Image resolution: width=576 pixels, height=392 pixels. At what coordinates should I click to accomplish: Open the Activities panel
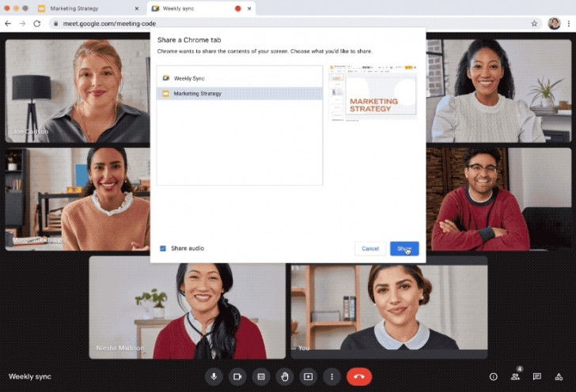558,377
